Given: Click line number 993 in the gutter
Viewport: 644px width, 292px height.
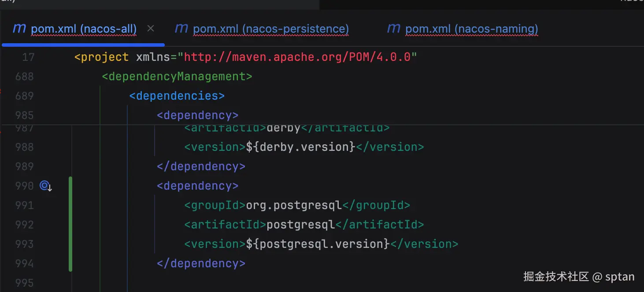Looking at the screenshot, I should 25,244.
